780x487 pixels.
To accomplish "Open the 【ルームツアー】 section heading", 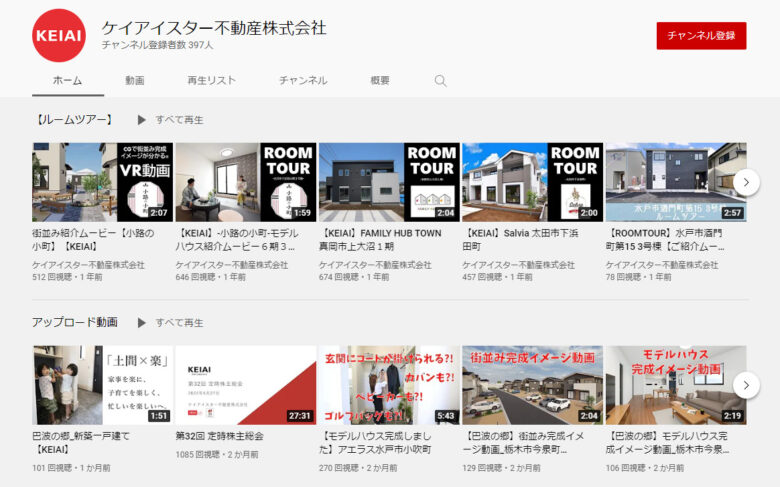I will click(x=74, y=120).
